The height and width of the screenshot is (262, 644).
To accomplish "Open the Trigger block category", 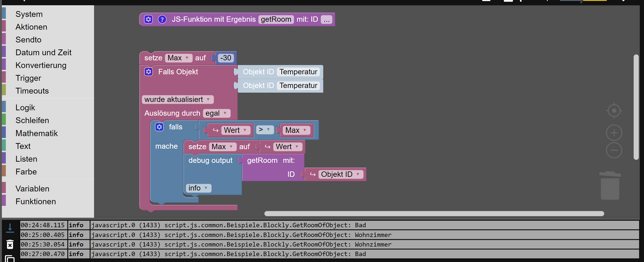I will click(28, 78).
